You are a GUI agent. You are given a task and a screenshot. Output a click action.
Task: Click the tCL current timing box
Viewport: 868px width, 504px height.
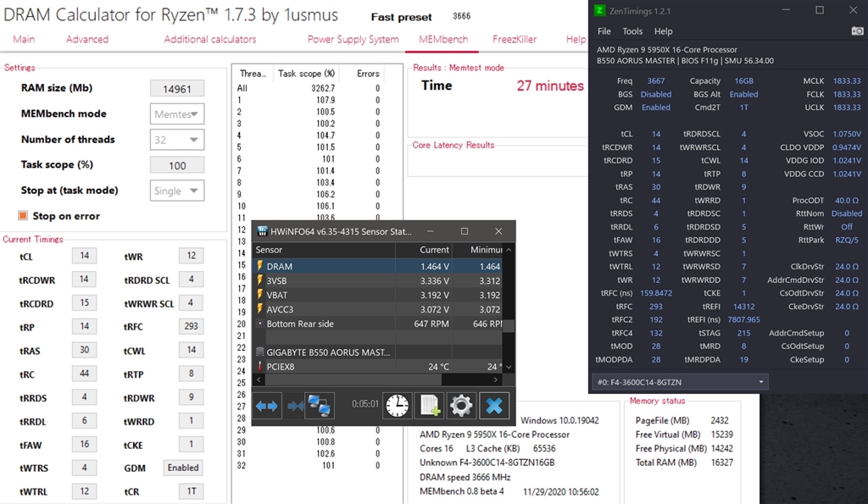(84, 256)
